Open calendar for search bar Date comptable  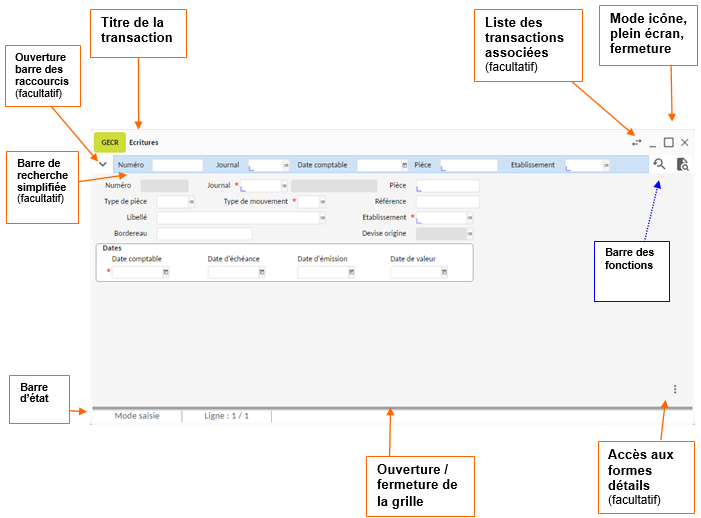click(404, 165)
